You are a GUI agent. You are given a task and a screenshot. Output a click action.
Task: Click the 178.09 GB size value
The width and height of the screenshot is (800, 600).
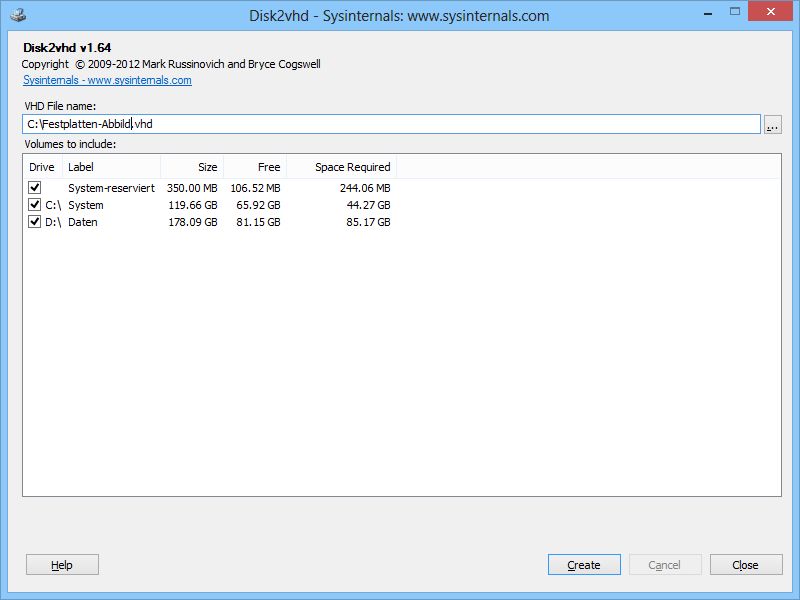point(193,222)
